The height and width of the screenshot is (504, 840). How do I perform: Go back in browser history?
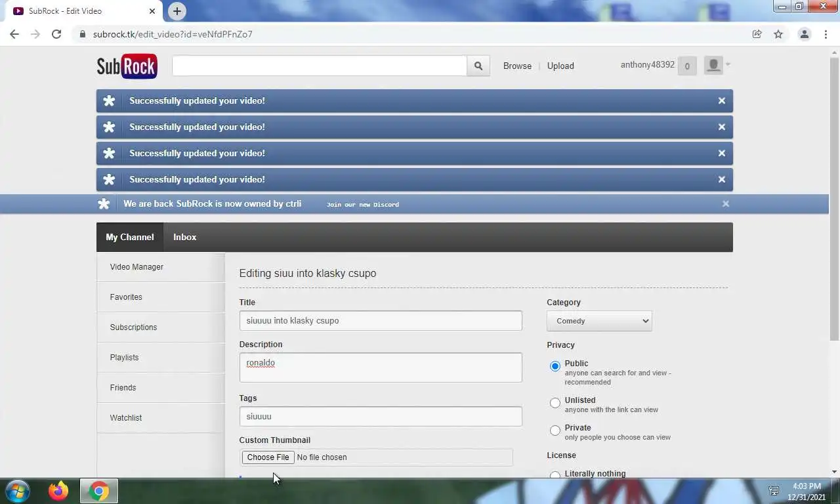tap(14, 34)
